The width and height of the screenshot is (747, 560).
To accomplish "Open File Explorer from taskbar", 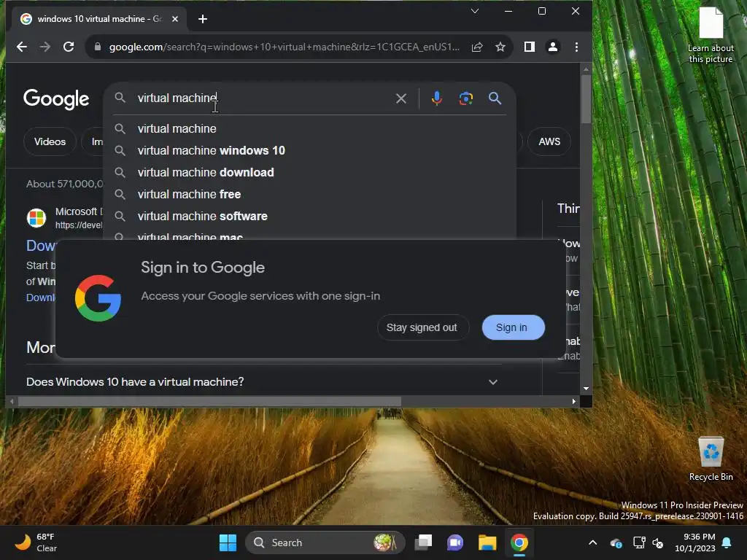I will point(487,542).
